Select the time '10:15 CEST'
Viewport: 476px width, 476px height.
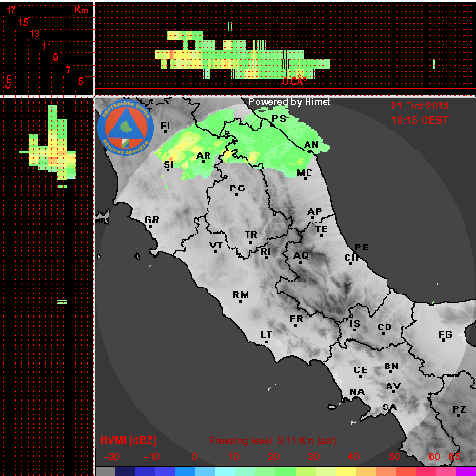click(420, 120)
